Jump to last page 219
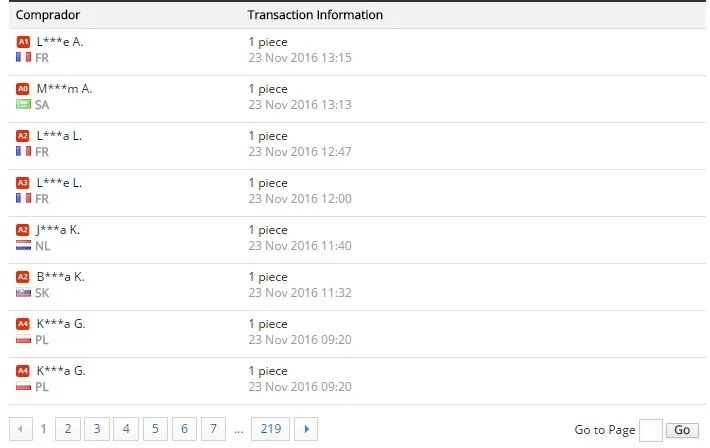 click(x=271, y=429)
